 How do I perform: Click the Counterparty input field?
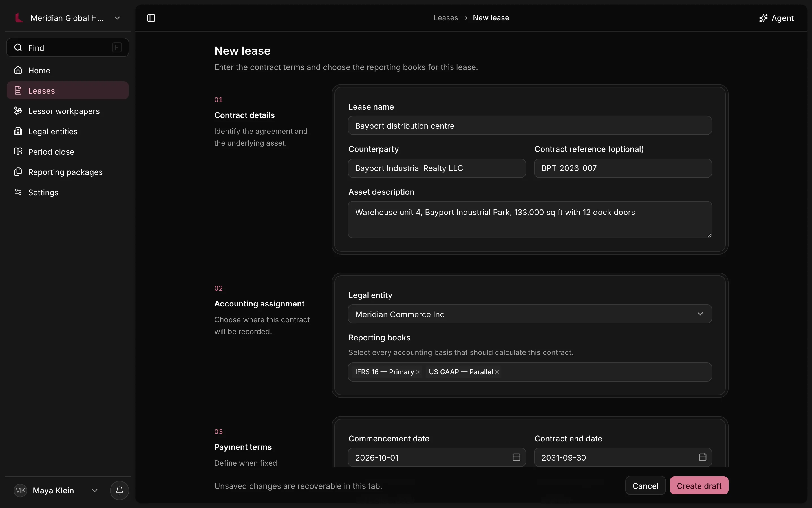(x=437, y=168)
